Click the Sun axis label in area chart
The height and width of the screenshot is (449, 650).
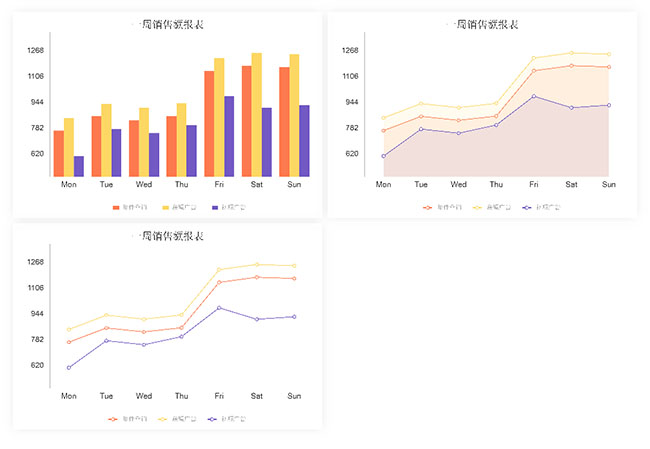[x=609, y=185]
